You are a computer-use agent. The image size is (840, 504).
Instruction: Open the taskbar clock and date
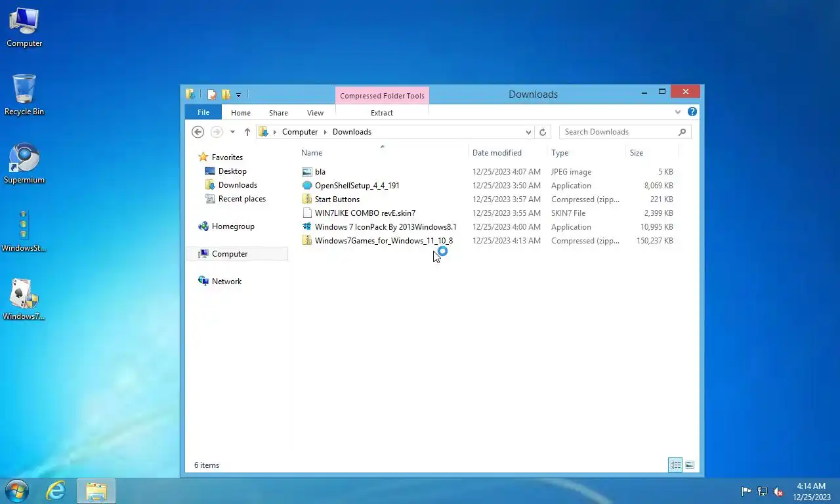811,492
